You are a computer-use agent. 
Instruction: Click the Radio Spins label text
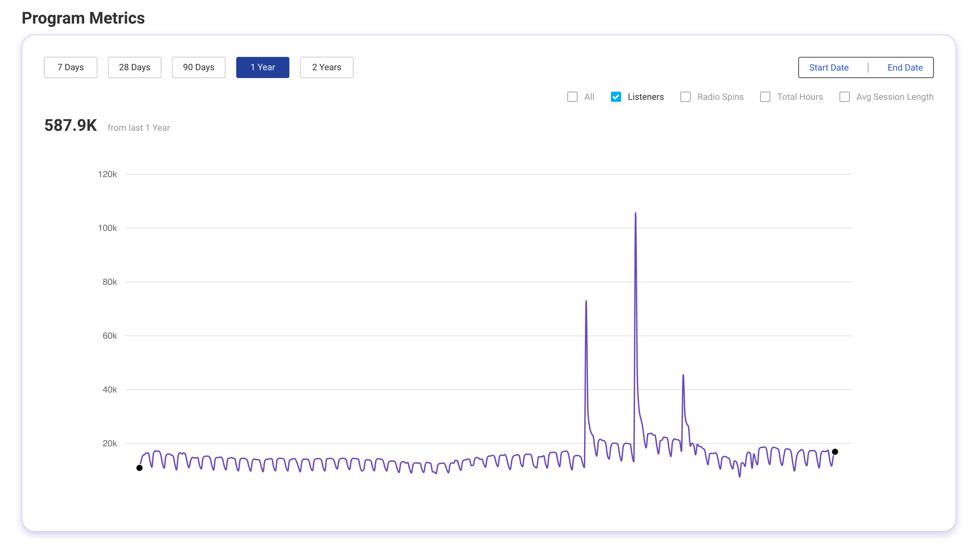(x=720, y=97)
